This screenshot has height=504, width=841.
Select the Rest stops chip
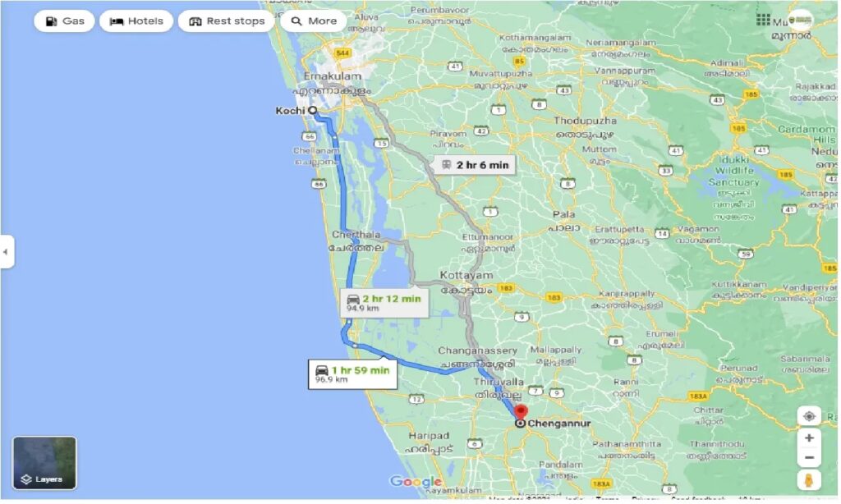pos(227,21)
